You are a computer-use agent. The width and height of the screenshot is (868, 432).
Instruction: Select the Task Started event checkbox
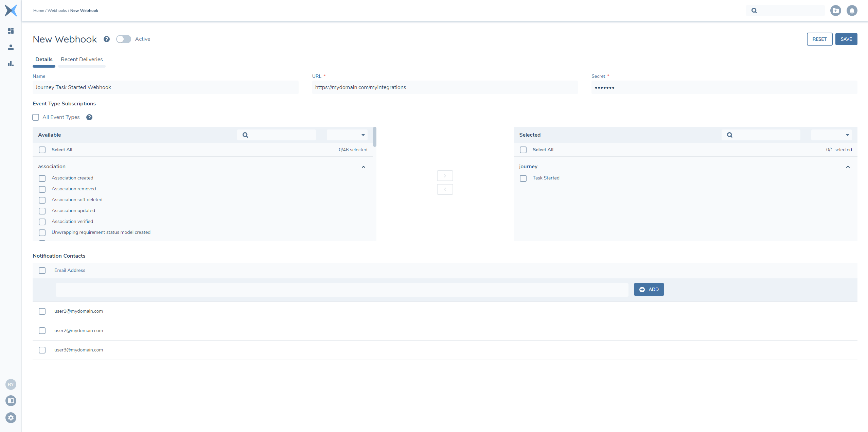point(523,178)
